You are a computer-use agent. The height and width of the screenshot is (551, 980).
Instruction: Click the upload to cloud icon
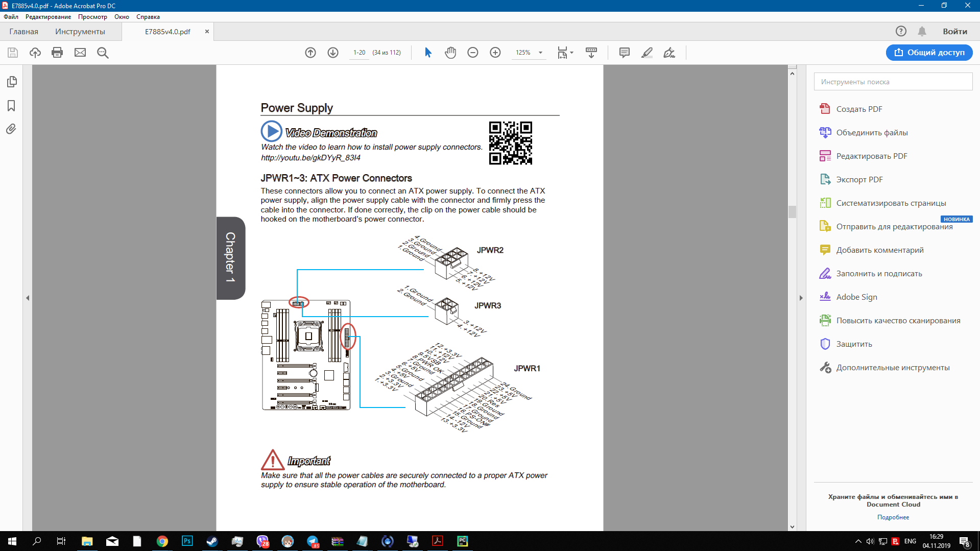35,53
